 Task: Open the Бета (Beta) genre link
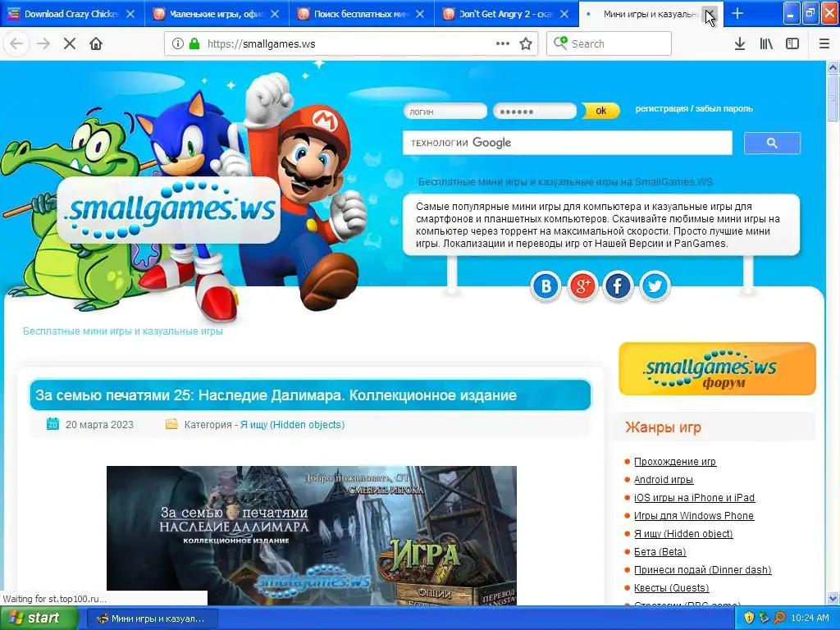660,552
